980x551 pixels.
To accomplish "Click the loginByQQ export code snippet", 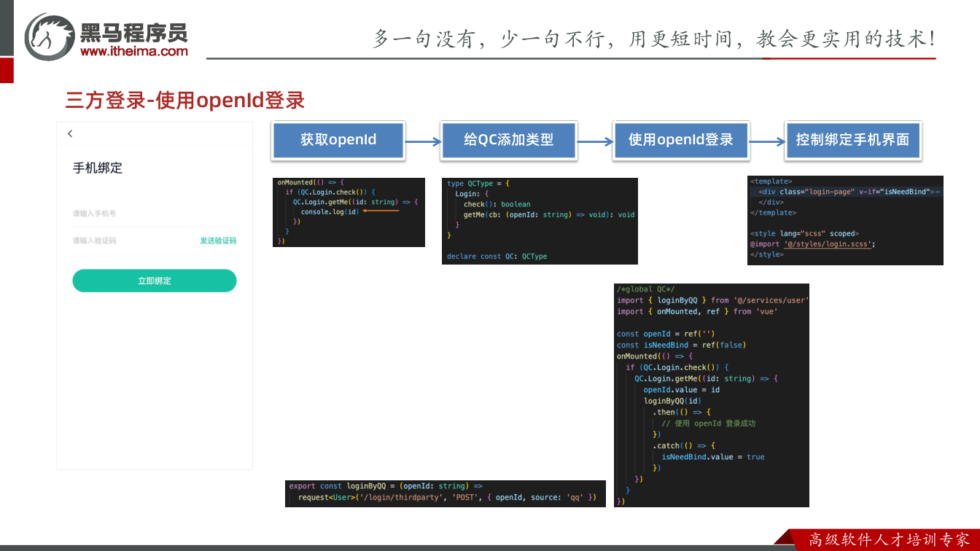I will (x=445, y=493).
